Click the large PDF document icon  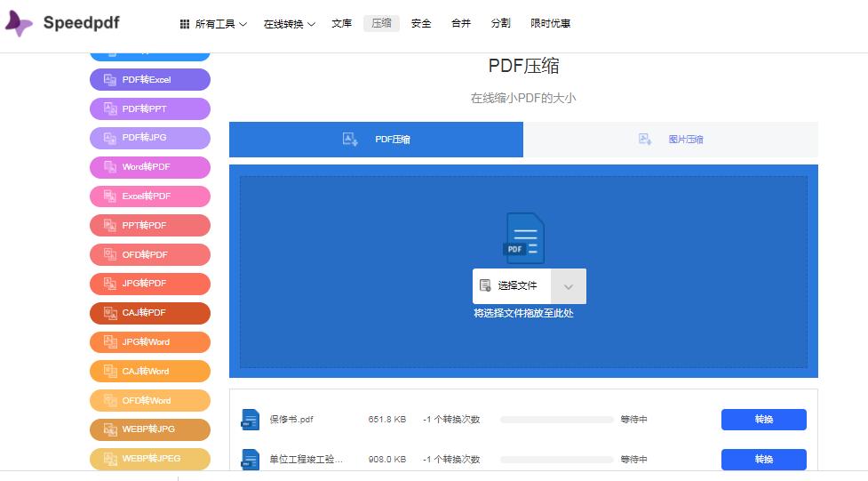coord(523,238)
